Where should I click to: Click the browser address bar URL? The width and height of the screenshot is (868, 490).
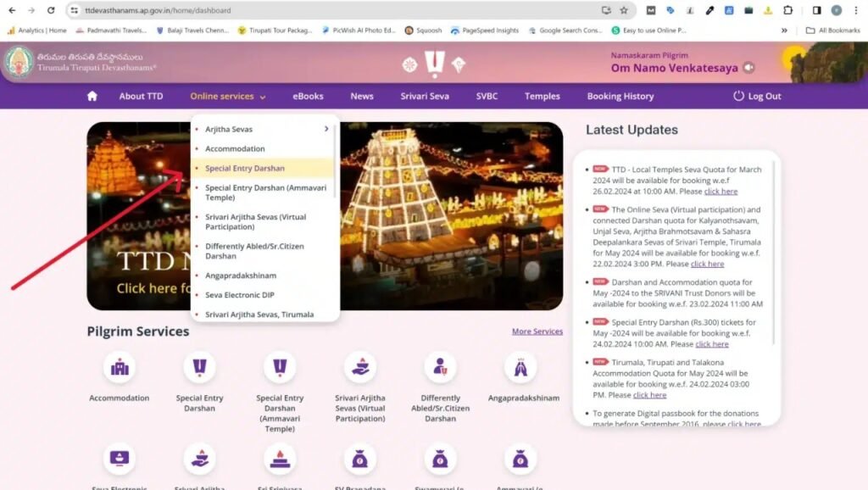point(158,10)
